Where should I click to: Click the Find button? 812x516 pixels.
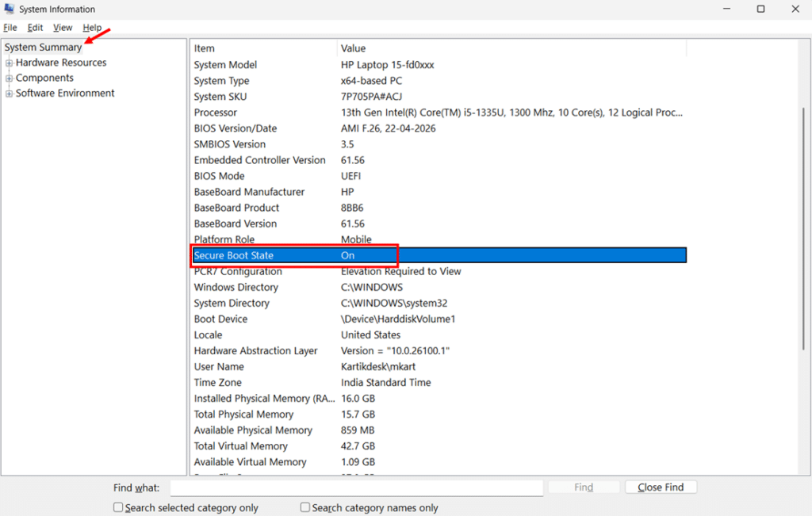(584, 487)
